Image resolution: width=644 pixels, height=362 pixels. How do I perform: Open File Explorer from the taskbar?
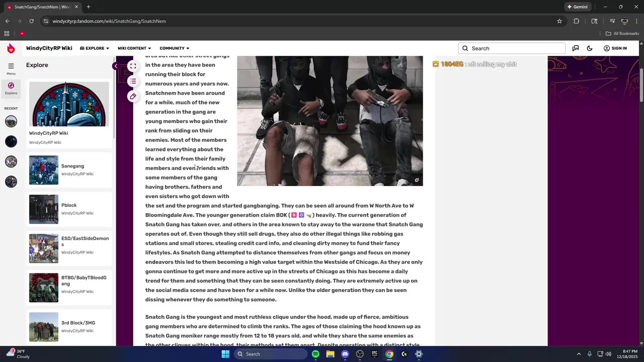point(330,354)
